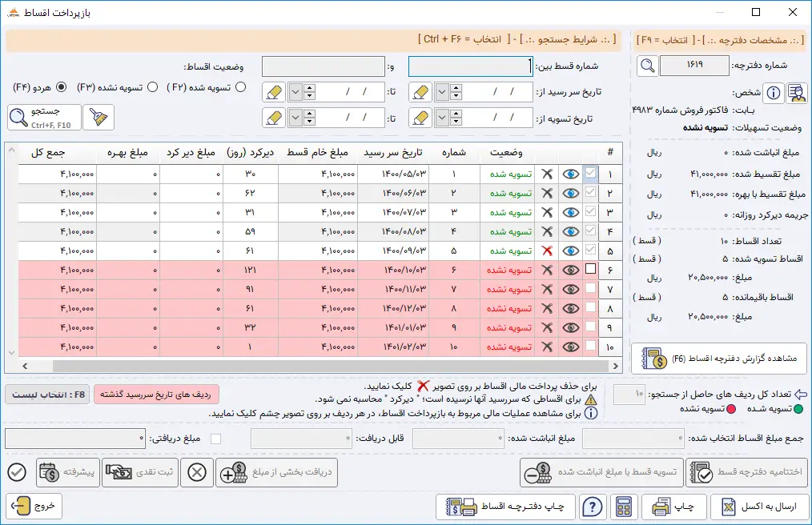Open the calculator icon

[x=625, y=507]
